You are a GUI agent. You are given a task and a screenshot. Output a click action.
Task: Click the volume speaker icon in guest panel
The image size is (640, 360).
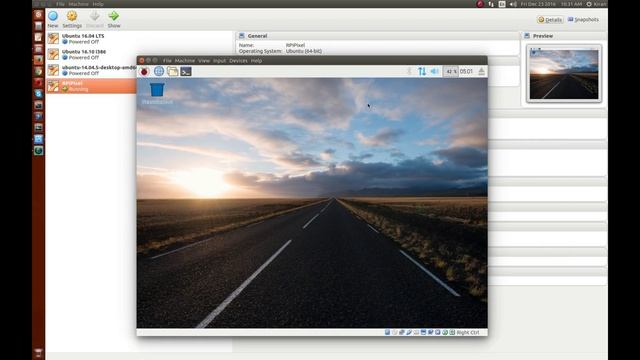[x=434, y=71]
